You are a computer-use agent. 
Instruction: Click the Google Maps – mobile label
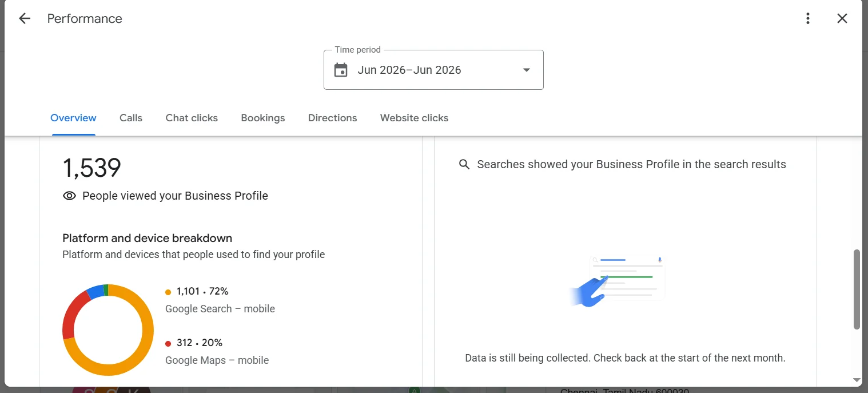[217, 360]
